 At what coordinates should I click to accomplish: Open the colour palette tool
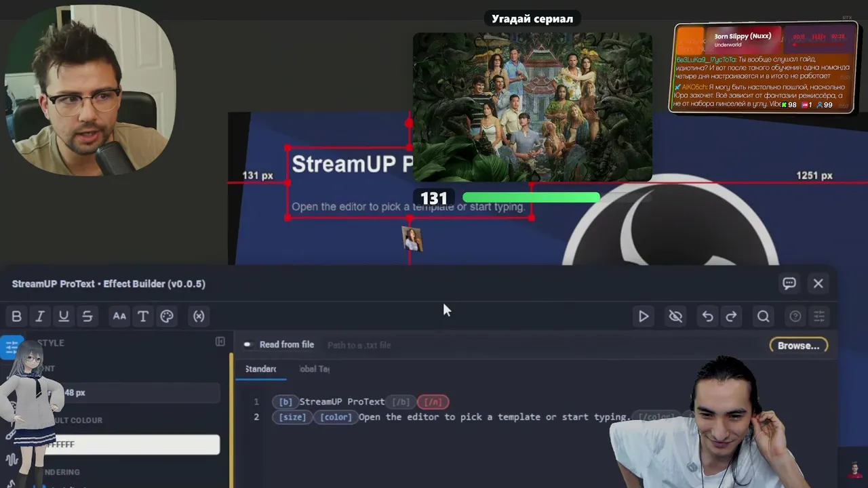coord(167,316)
